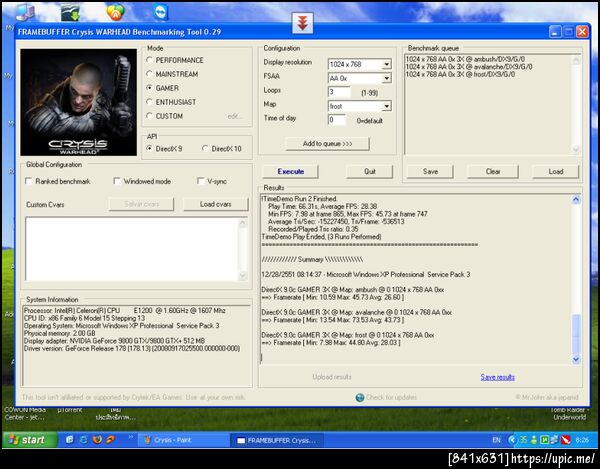
Task: Click the Add to queue button
Action: 327,144
